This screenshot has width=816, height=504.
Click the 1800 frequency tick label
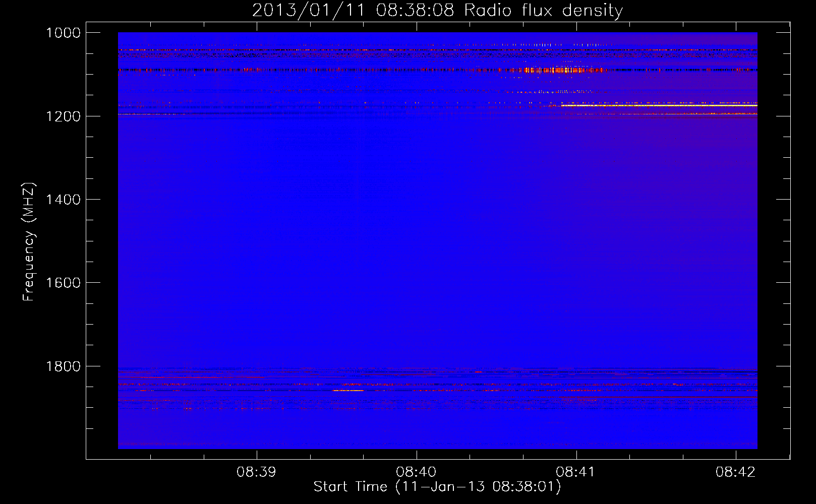coord(63,366)
